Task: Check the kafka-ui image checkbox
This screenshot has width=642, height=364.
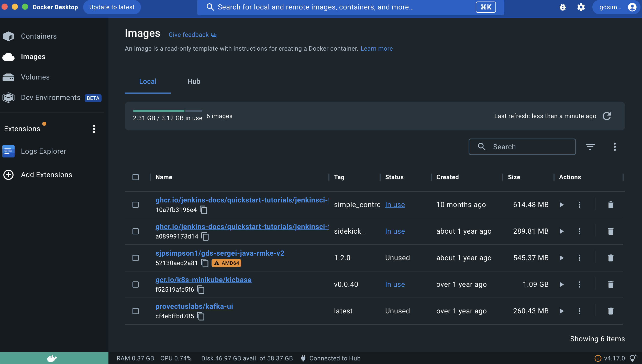Action: [136, 311]
